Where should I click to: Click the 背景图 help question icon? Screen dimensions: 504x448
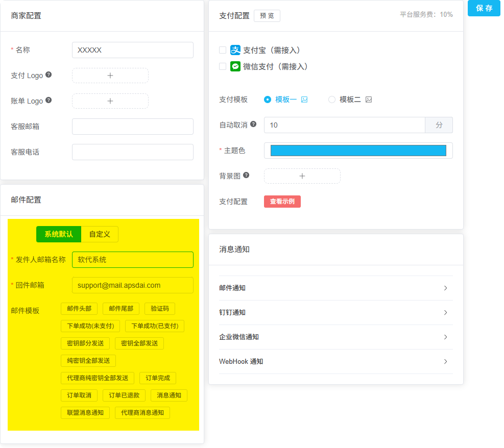click(x=247, y=174)
